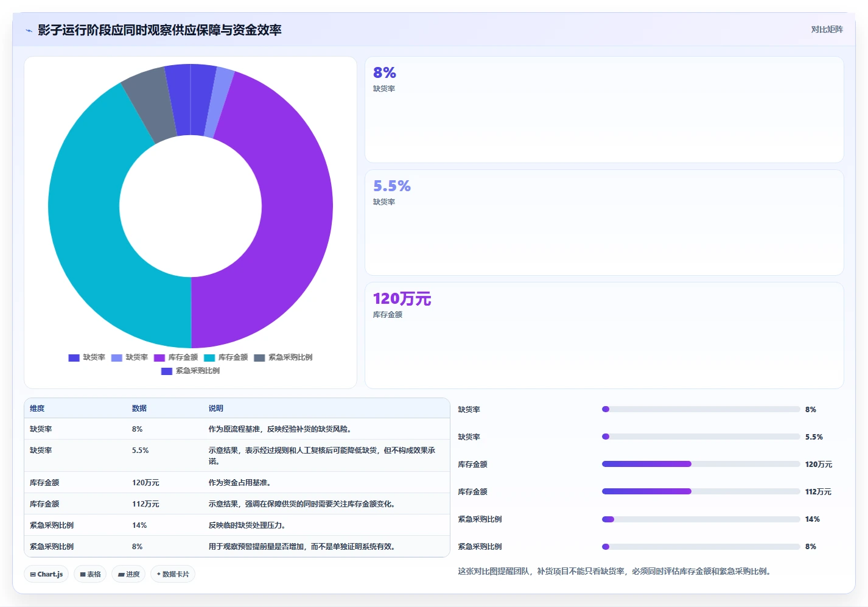
Task: Click the summary note starting 这张对比图提醒团队
Action: coord(615,572)
